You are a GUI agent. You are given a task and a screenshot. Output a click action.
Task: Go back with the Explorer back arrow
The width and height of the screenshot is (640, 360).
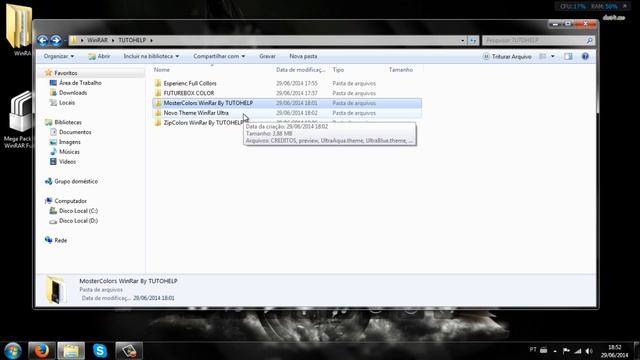click(x=42, y=40)
